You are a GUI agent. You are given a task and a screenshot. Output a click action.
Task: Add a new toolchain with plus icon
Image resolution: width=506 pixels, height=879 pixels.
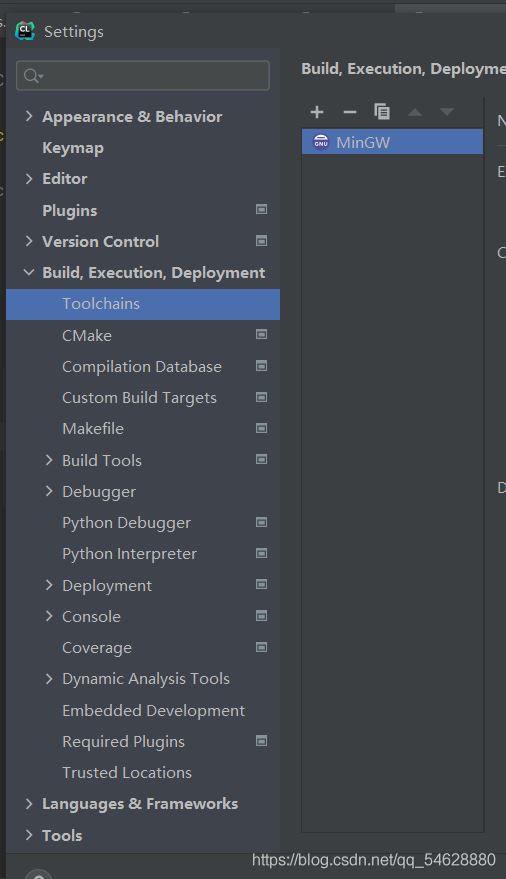[317, 112]
